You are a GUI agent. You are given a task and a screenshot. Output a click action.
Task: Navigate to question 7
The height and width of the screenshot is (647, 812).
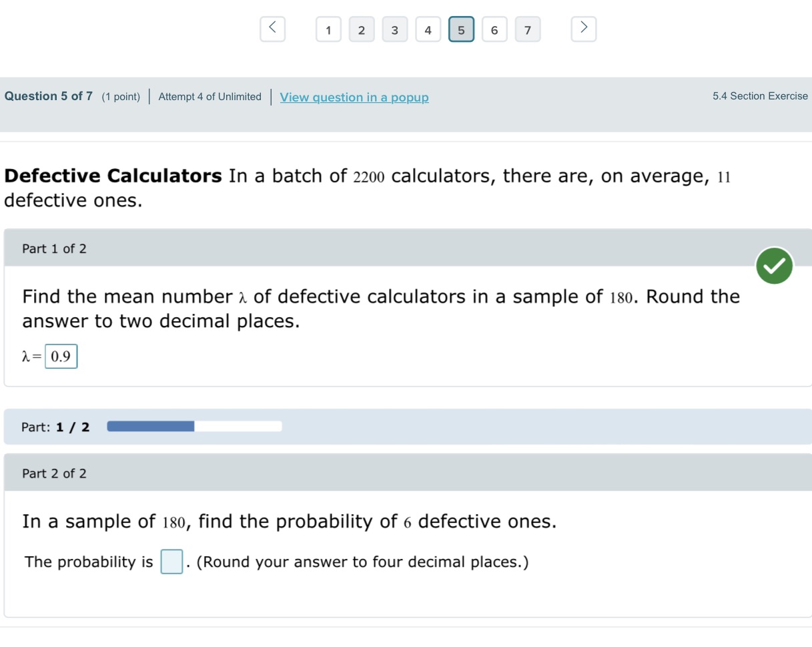(528, 30)
